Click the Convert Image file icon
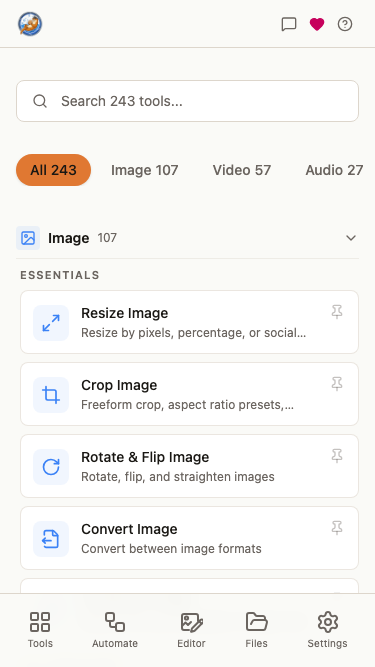Viewport: 375px width, 667px height. [51, 539]
